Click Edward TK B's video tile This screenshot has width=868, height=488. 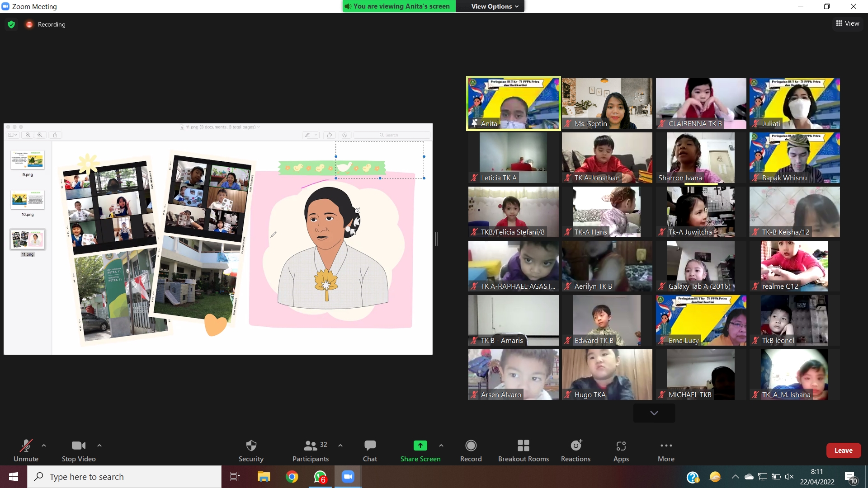coord(607,320)
